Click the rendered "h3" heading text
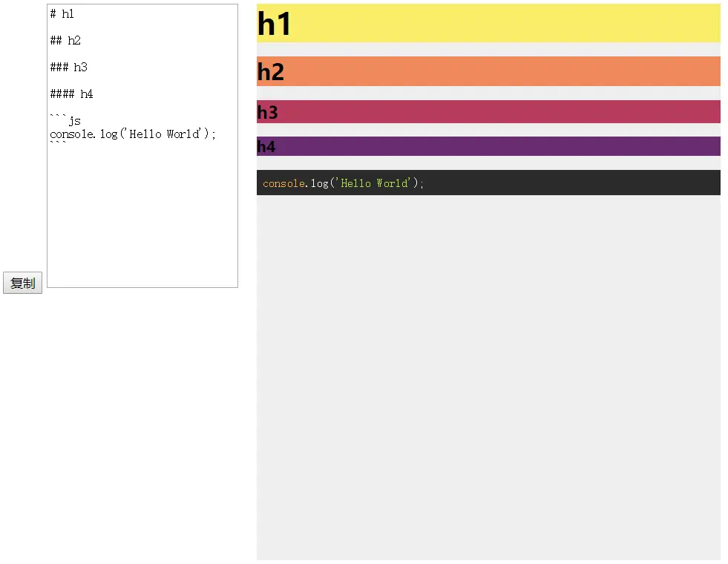The image size is (728, 564). [267, 112]
